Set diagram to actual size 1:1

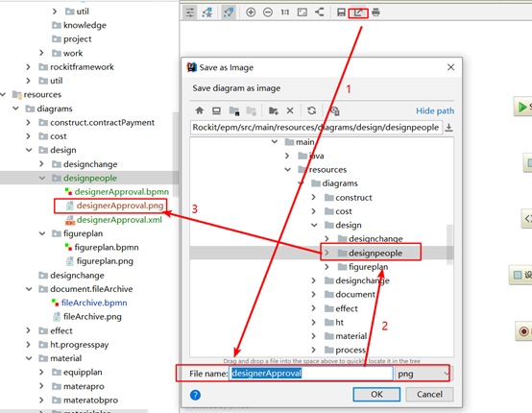(x=284, y=12)
